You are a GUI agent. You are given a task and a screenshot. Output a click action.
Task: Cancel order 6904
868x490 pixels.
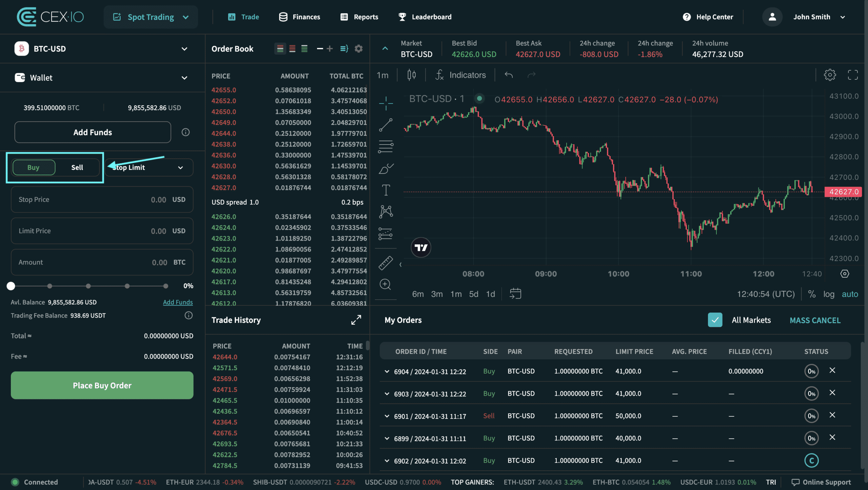[x=832, y=371]
